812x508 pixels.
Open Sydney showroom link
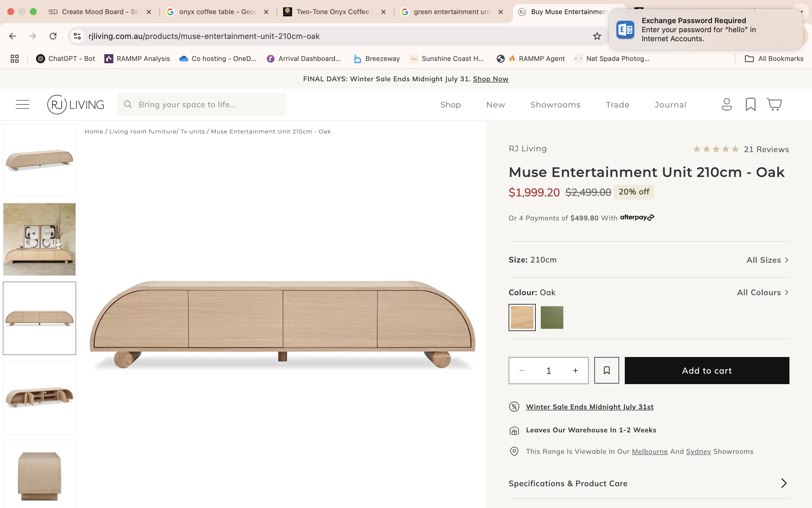[x=698, y=451]
